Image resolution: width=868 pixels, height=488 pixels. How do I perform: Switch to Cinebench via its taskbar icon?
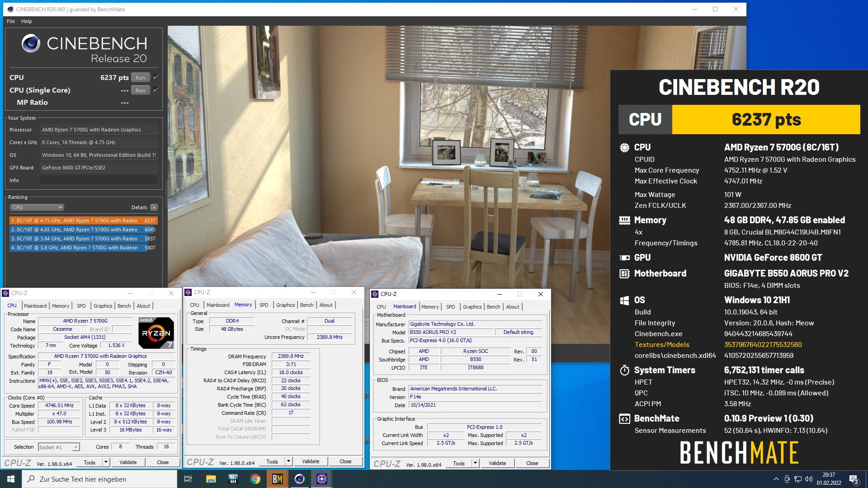300,479
